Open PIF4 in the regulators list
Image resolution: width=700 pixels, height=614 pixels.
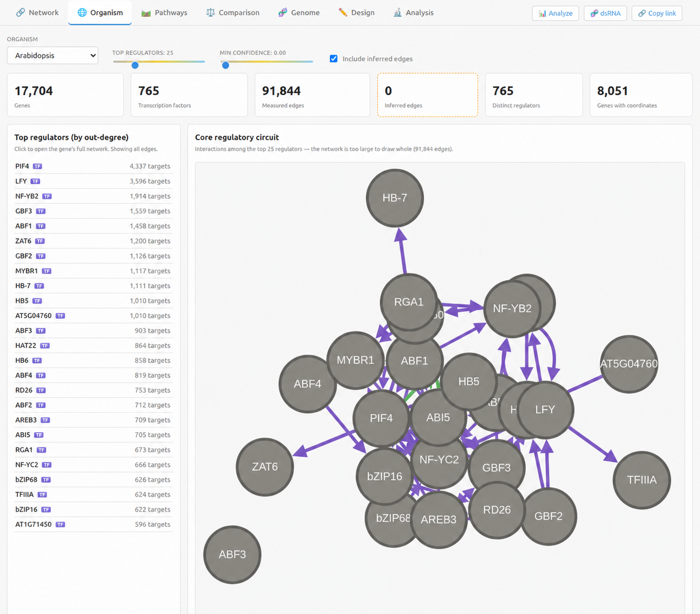tap(93, 166)
